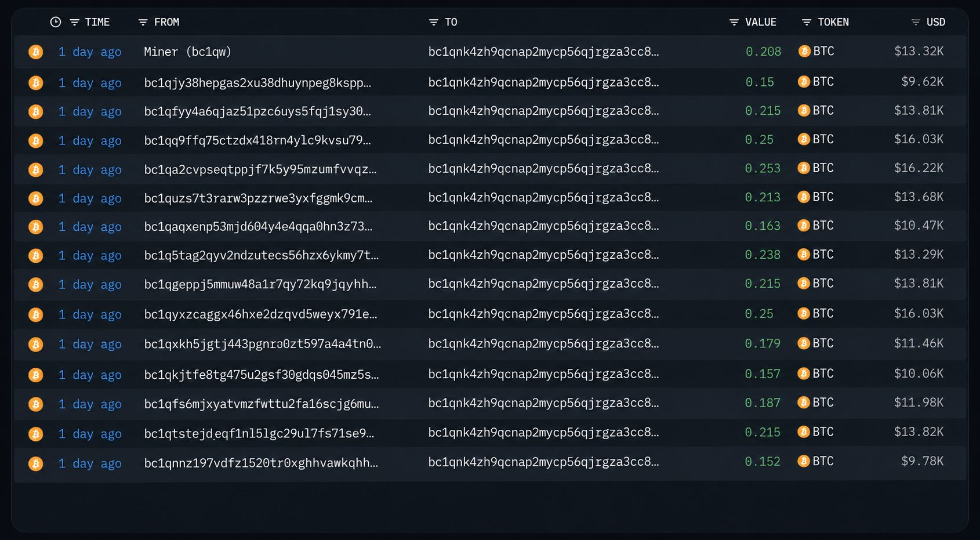Open sender address bc1qjy38hepgas2xu38dhuynpeg8kspp...
Viewport: 980px width, 540px height.
pyautogui.click(x=257, y=83)
